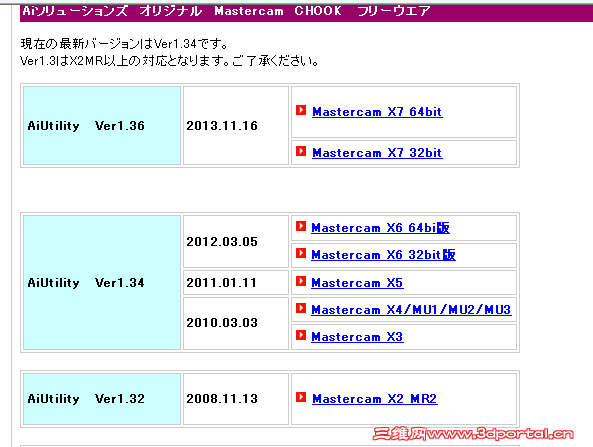Open the Mastercam X5 download link
This screenshot has height=447, width=593.
point(357,283)
